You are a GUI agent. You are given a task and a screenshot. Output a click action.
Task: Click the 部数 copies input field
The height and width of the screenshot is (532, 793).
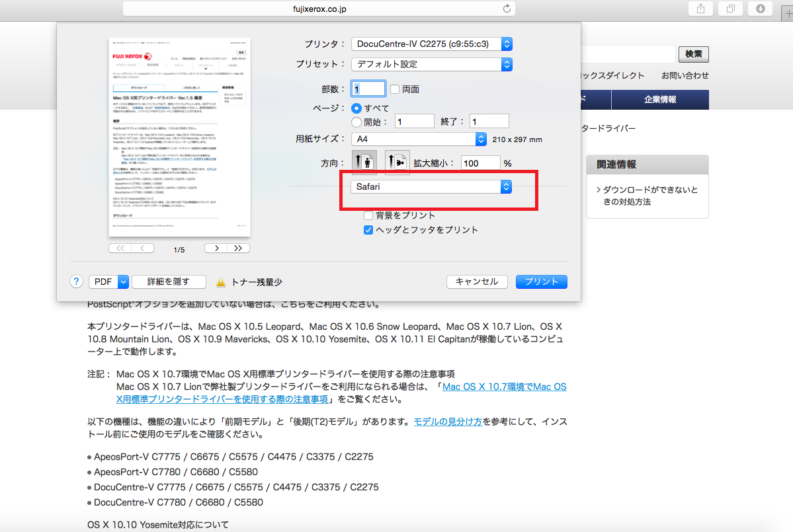click(x=368, y=89)
